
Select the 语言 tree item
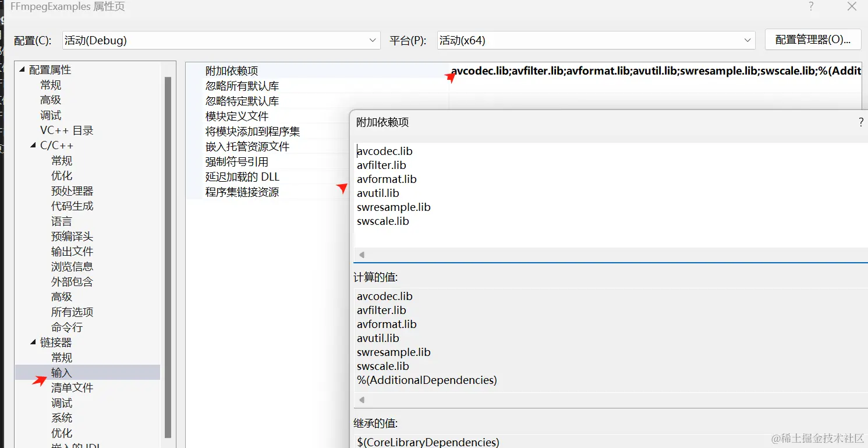[62, 221]
